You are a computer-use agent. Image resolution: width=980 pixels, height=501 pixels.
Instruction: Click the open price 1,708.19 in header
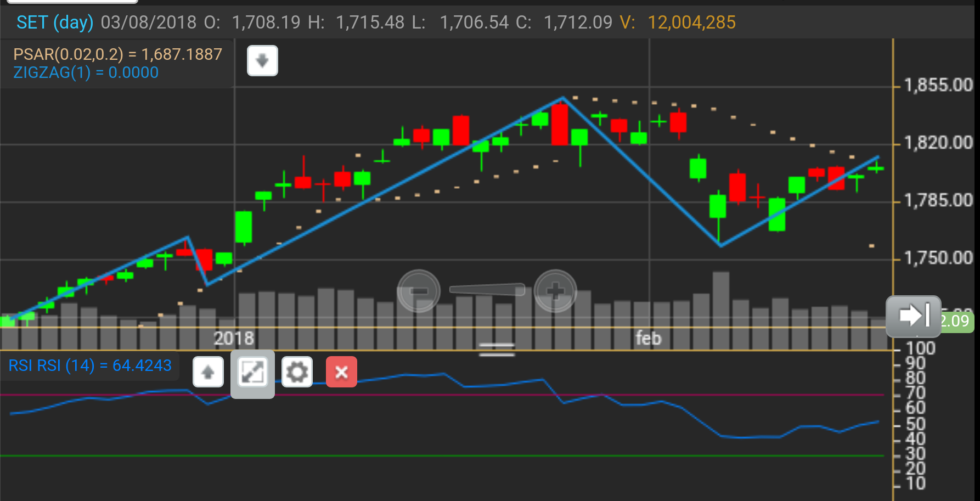[266, 22]
